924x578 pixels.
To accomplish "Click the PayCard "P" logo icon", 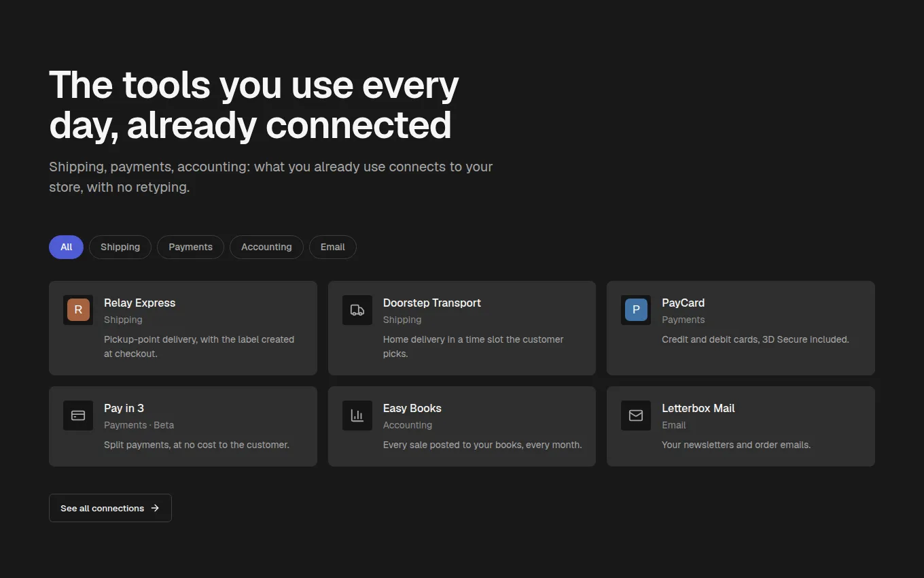I will coord(636,310).
